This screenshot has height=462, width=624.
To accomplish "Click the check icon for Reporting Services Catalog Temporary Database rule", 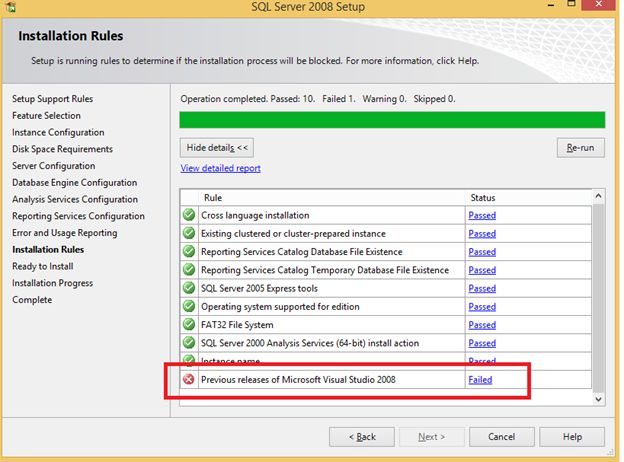I will click(189, 270).
